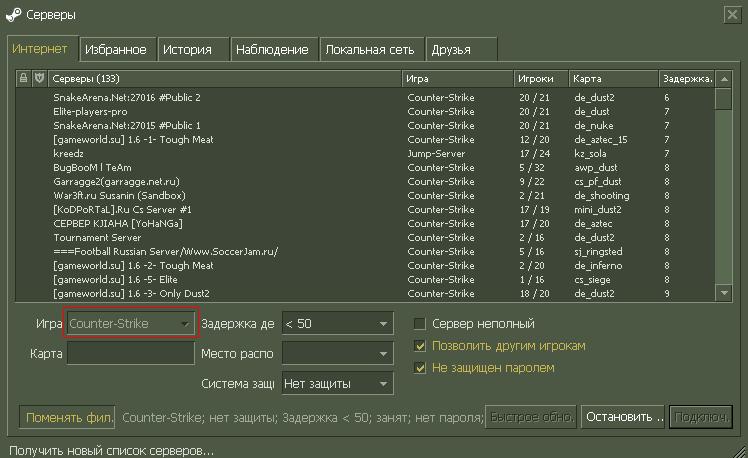Focus the Карта filter input field
The height and width of the screenshot is (458, 748).
coord(131,354)
